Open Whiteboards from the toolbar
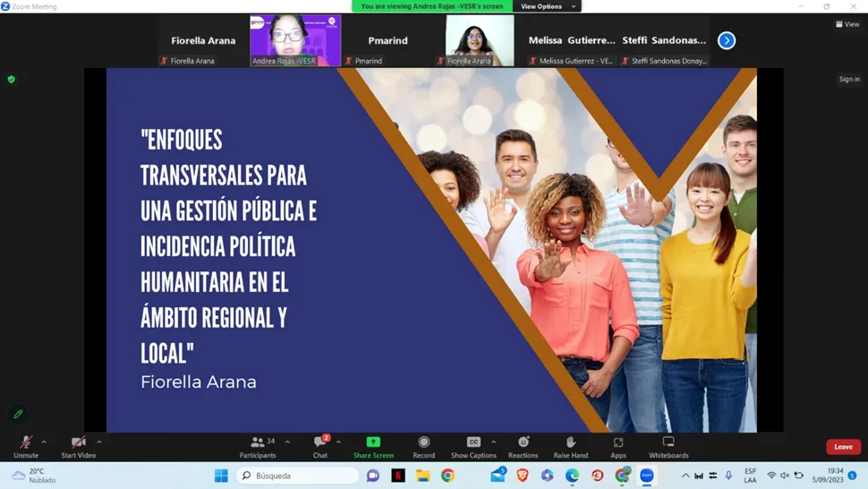This screenshot has height=489, width=868. tap(668, 445)
